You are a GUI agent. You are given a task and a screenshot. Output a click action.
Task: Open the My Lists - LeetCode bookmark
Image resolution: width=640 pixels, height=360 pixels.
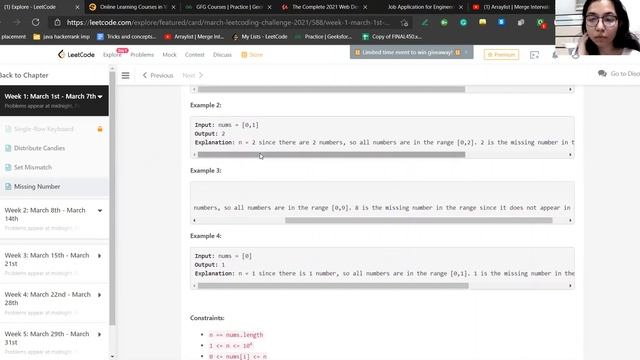(x=260, y=37)
